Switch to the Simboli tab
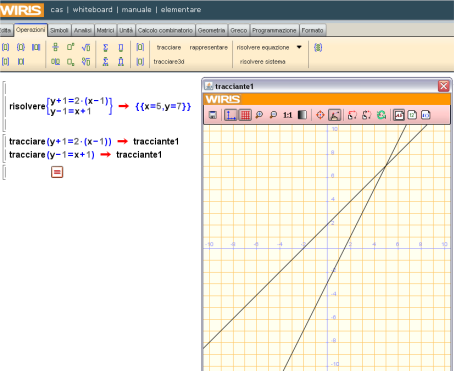 59,30
